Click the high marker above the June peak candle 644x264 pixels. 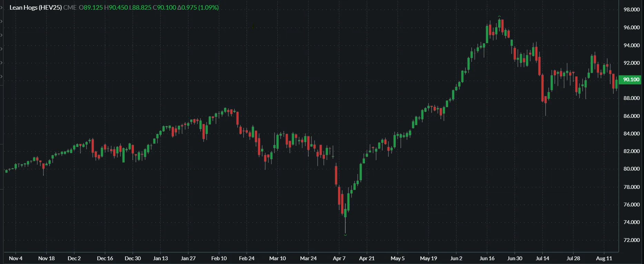coord(499,17)
